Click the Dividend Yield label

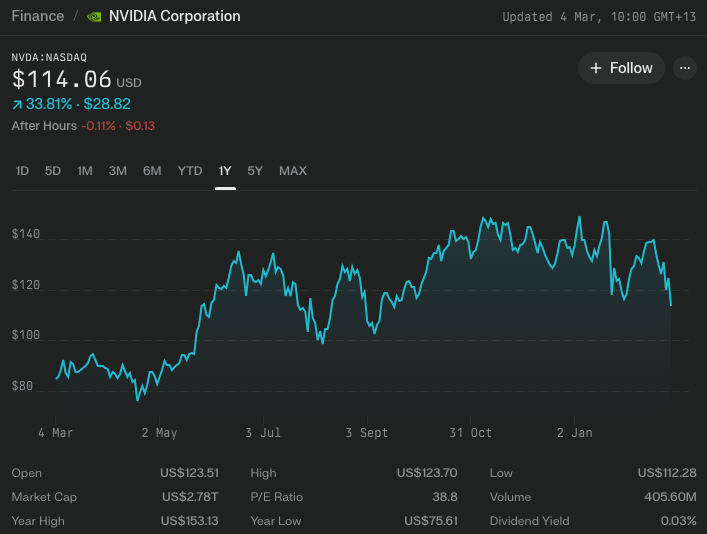(x=529, y=521)
